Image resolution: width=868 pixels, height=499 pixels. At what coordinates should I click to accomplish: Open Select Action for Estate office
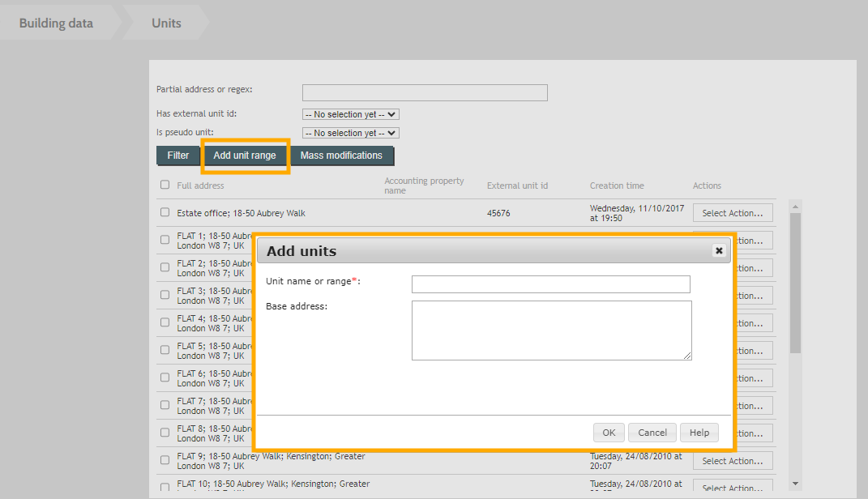[732, 213]
